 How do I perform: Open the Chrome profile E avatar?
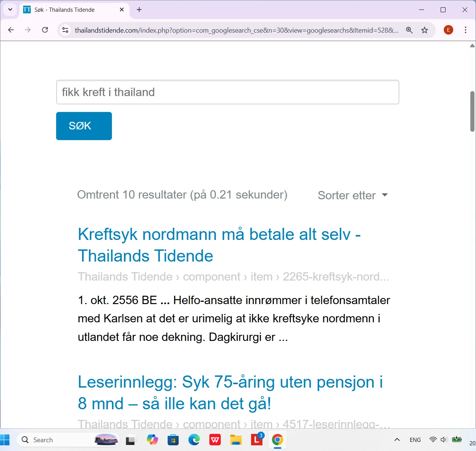pyautogui.click(x=448, y=30)
